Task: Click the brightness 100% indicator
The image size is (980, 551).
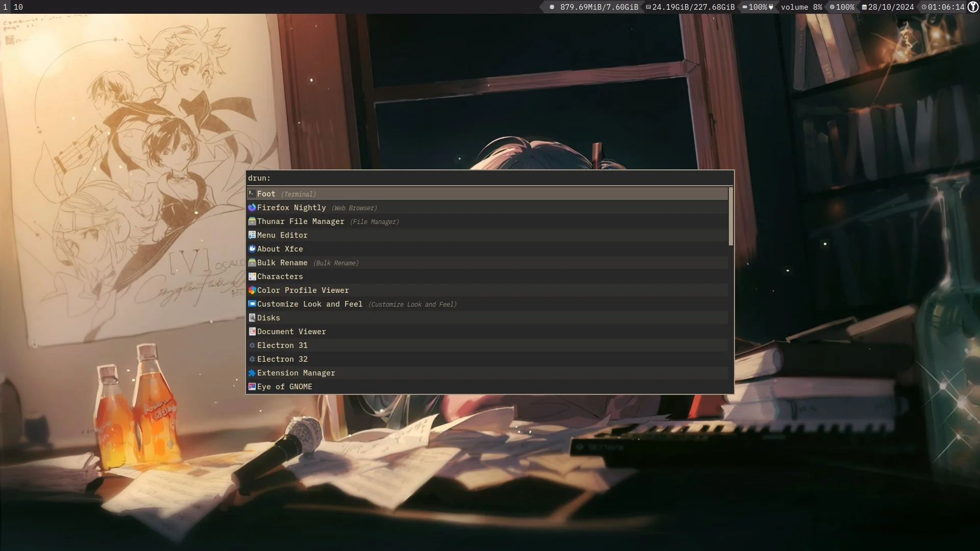Action: point(842,7)
